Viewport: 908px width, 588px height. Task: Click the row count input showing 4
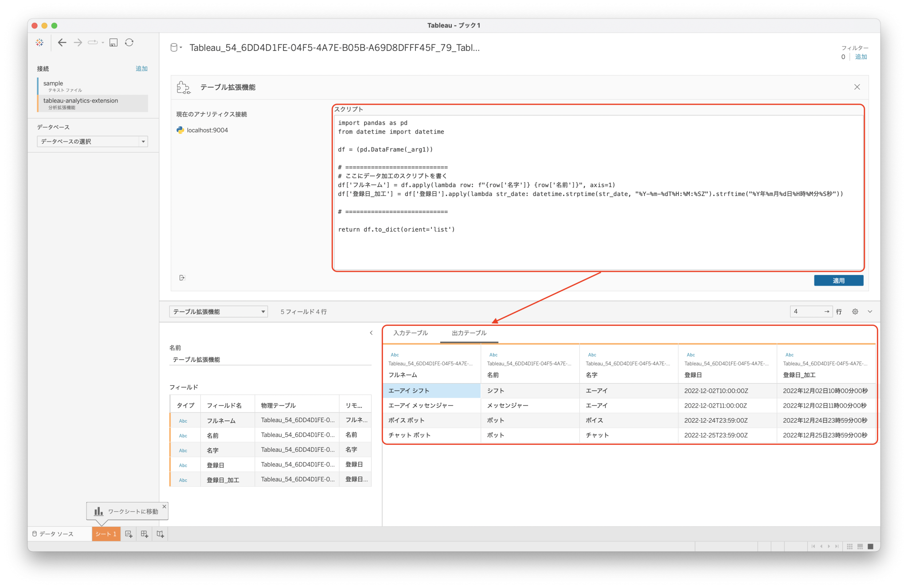click(807, 311)
